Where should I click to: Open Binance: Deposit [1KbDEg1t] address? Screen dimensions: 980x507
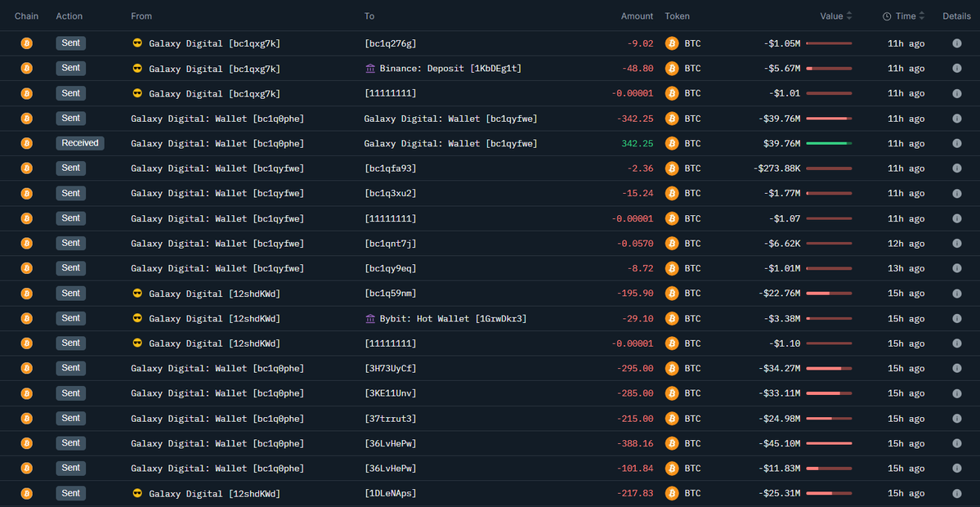coord(450,68)
